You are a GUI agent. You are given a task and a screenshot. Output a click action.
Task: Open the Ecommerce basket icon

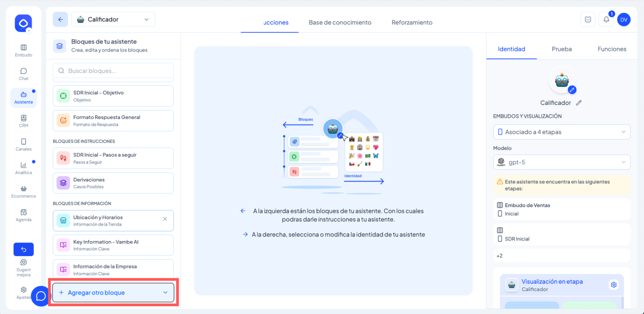(x=23, y=192)
